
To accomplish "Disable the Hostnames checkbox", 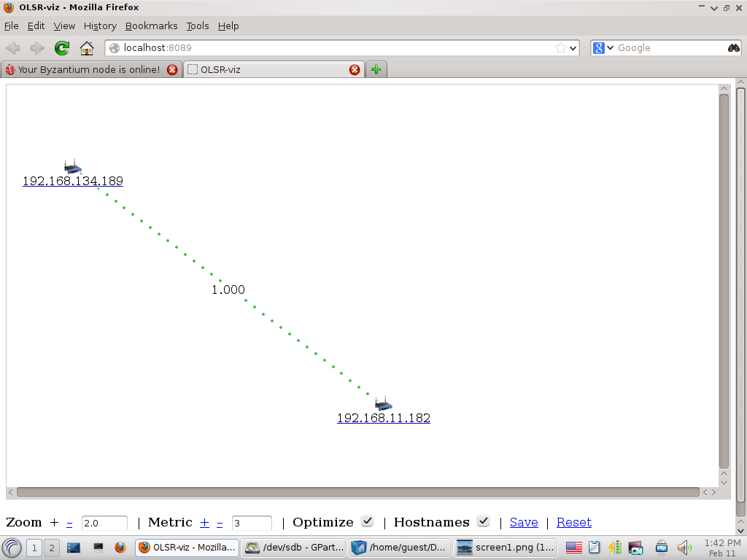I will 483,521.
